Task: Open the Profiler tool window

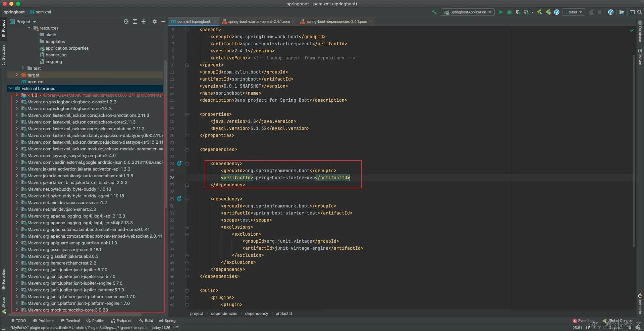Action: pyautogui.click(x=95, y=321)
